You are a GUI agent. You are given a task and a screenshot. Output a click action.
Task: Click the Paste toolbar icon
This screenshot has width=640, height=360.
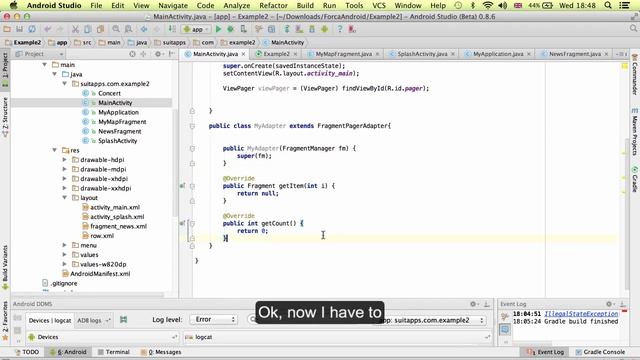tap(100, 29)
